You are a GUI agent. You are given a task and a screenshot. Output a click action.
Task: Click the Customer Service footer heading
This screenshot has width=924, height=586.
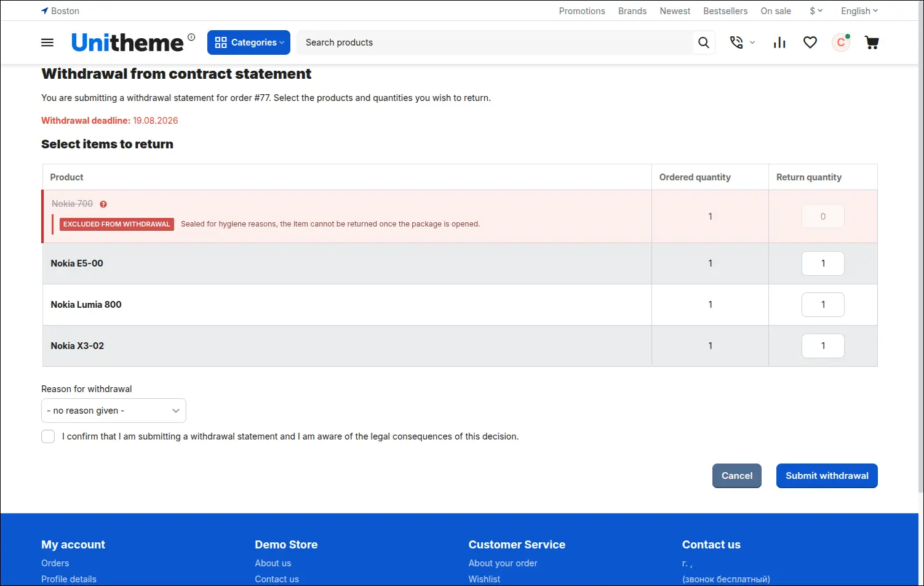517,545
